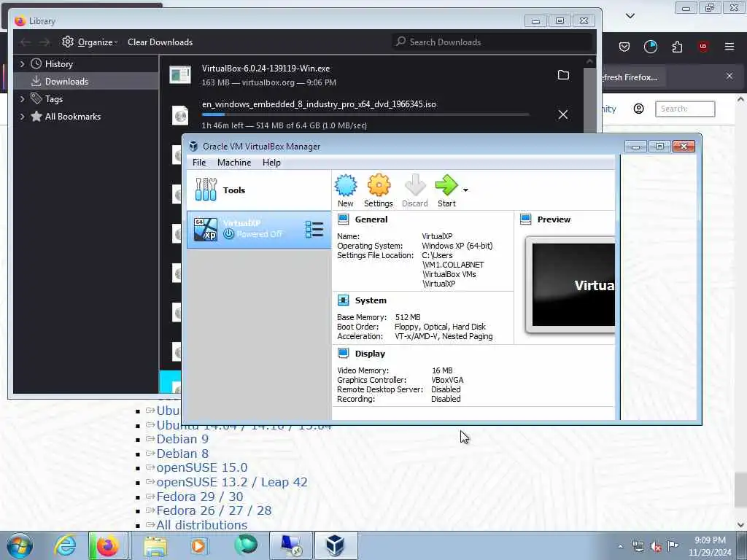Select the Tools entry in VirtualBox
Viewport: 747px width, 560px height.
(259, 190)
